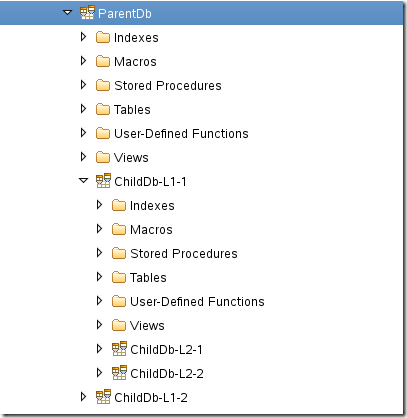Select ParentDb's User-Defined Functions item
The height and width of the screenshot is (418, 407).
181,133
